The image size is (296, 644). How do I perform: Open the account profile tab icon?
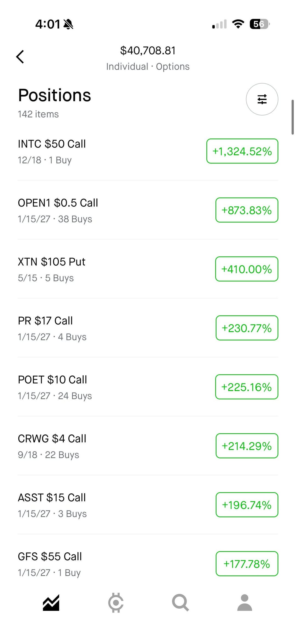(x=244, y=603)
